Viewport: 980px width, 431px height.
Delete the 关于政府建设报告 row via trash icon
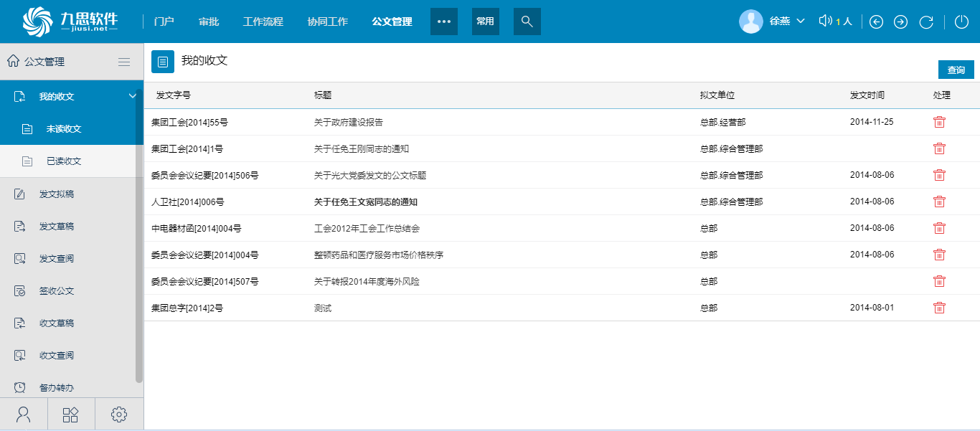939,122
